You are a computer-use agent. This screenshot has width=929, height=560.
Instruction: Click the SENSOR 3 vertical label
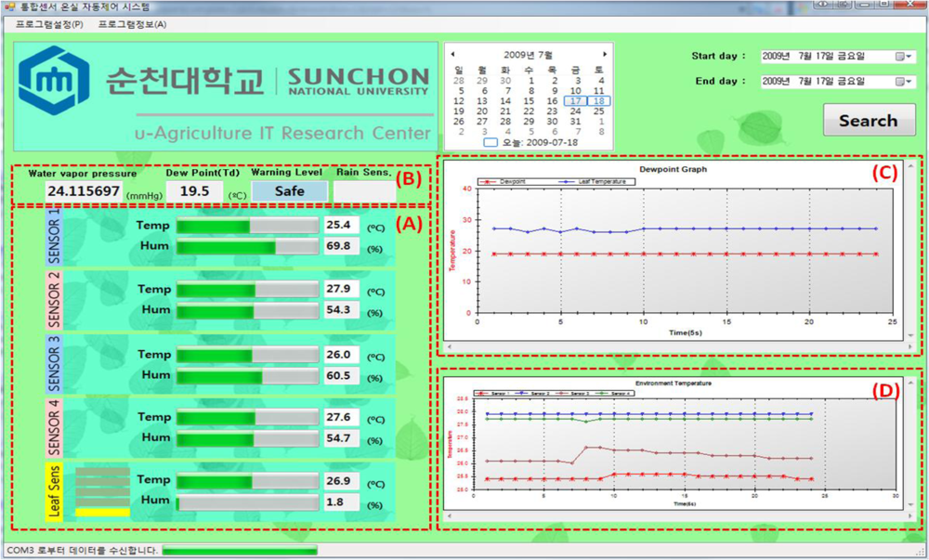point(54,364)
